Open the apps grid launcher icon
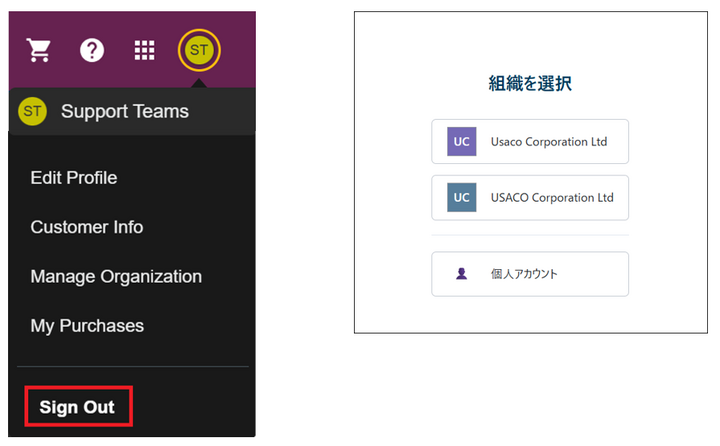720x446 pixels. 145,50
